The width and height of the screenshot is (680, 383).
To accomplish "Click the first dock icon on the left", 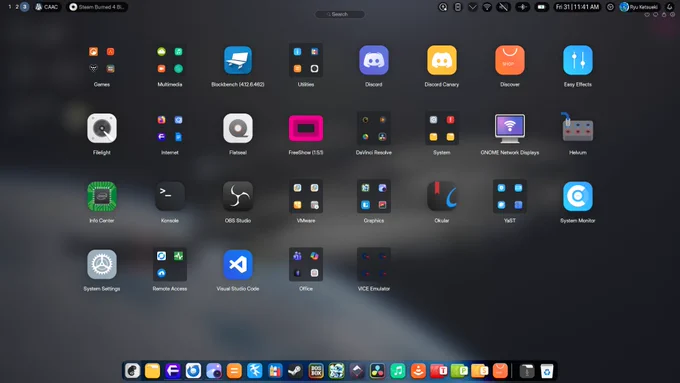I will click(132, 371).
